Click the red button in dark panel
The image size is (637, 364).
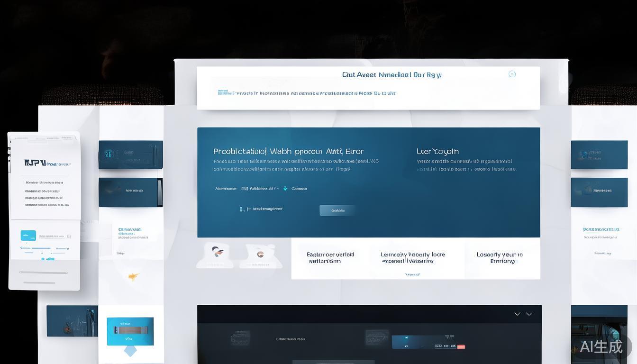[x=461, y=347]
